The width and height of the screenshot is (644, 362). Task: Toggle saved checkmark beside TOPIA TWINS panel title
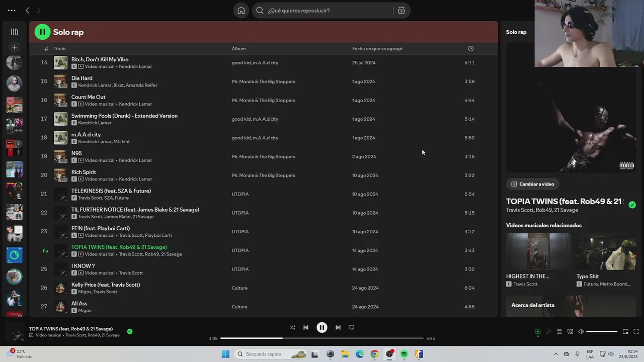coord(632,205)
